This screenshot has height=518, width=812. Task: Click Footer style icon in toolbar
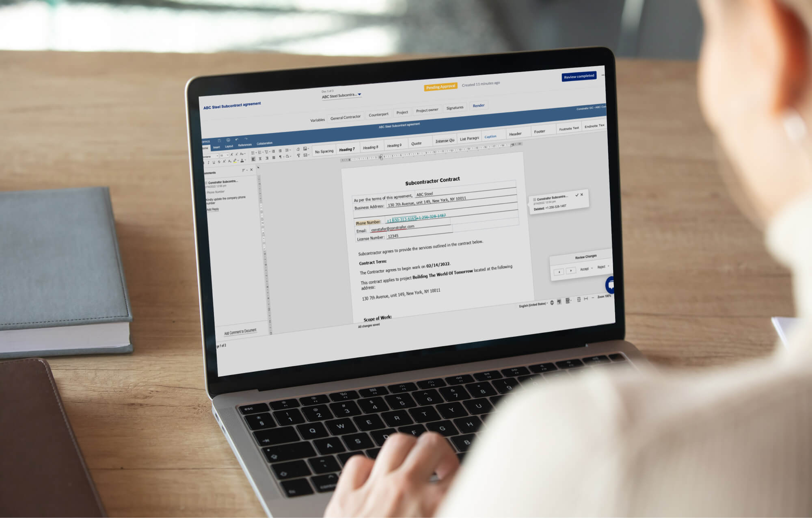540,131
